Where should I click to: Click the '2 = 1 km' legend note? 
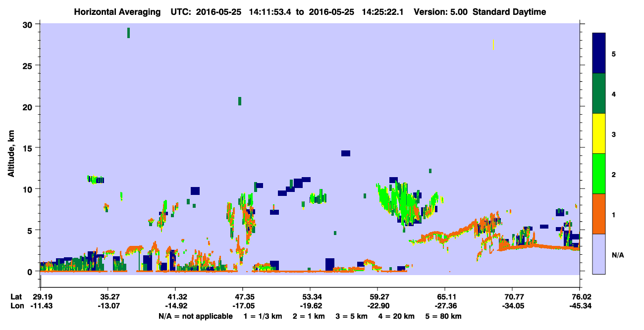coord(309,316)
